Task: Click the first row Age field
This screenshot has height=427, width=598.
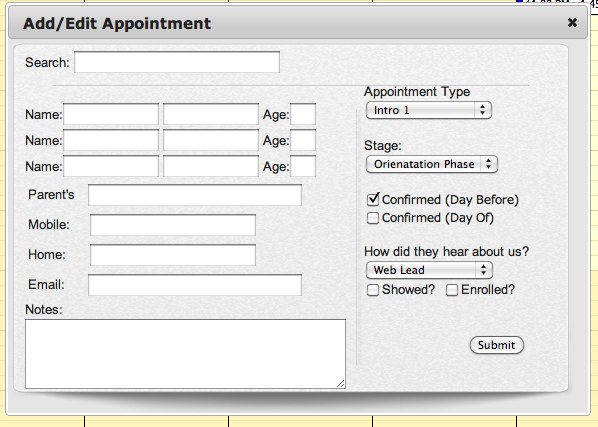Action: pyautogui.click(x=303, y=114)
